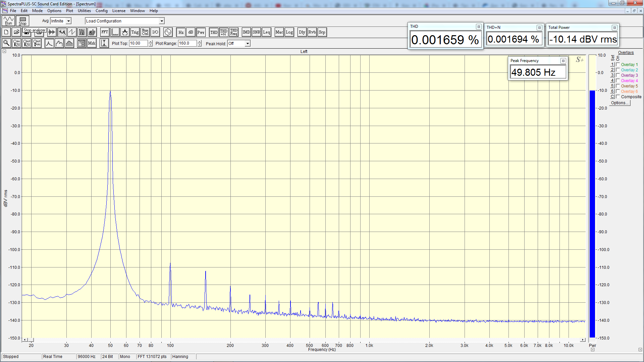
Task: Open the Utilities menu
Action: click(x=84, y=11)
